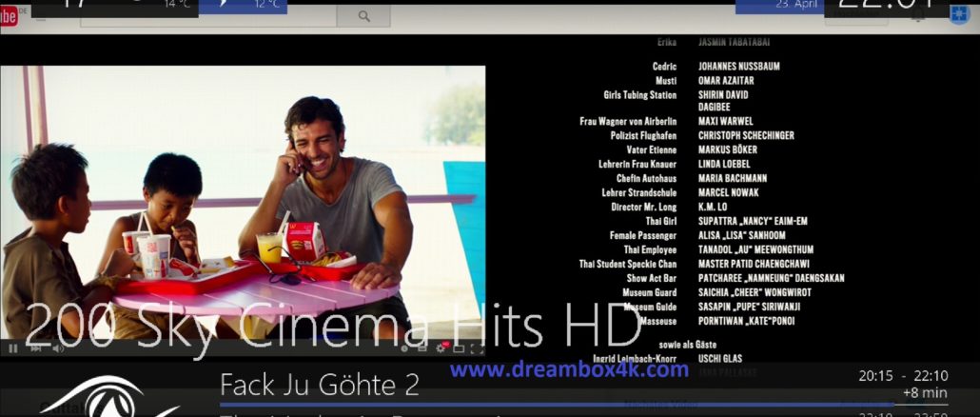
Task: Click credit name USCHI GLAS
Action: (x=720, y=359)
